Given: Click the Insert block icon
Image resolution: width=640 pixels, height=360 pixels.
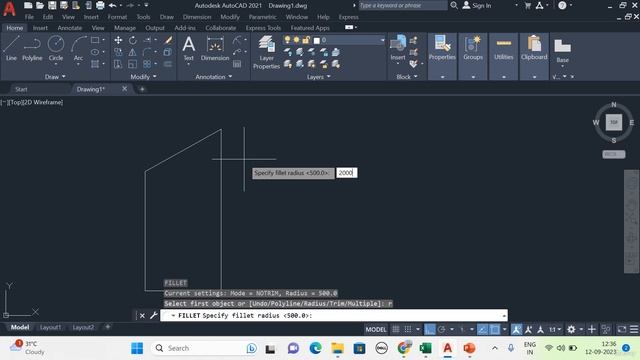Looking at the screenshot, I should [x=398, y=48].
